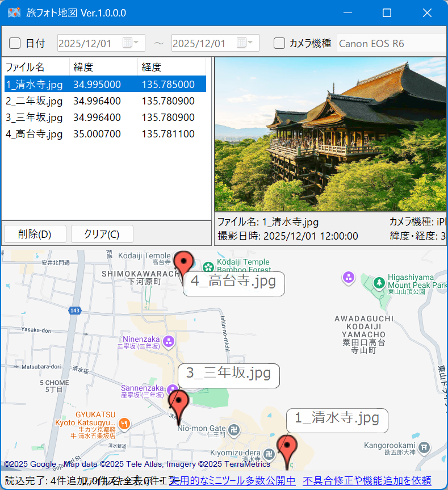Click latitude 34.995000 in the 1_清水寺 row

click(x=97, y=84)
